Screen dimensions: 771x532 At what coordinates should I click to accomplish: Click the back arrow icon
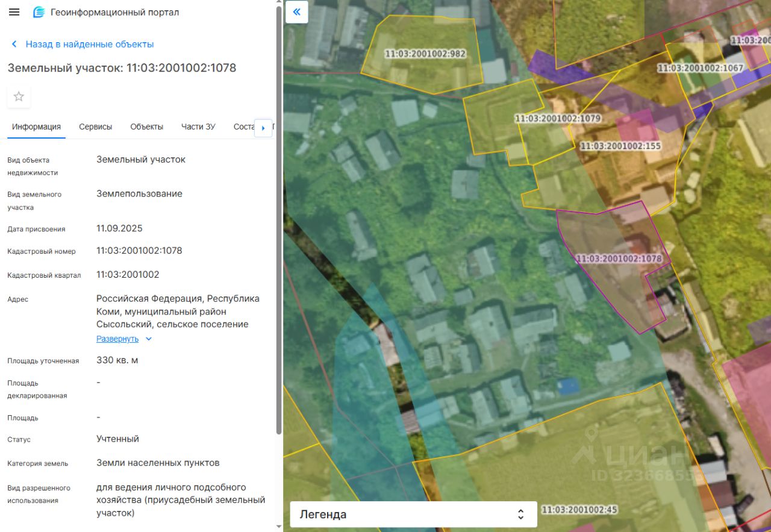click(14, 44)
